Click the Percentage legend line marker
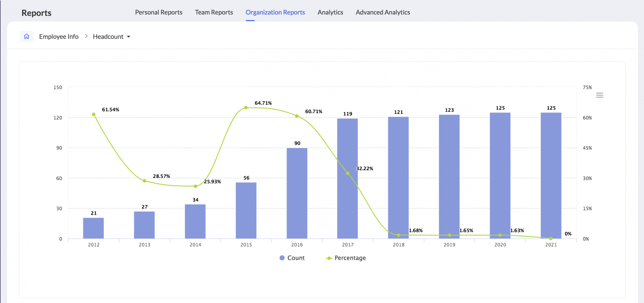 (x=329, y=258)
